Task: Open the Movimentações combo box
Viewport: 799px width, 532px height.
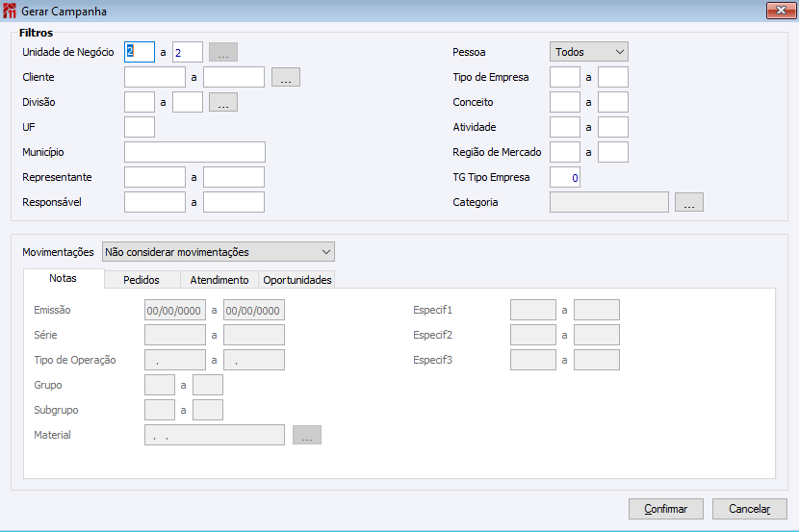Action: 219,252
